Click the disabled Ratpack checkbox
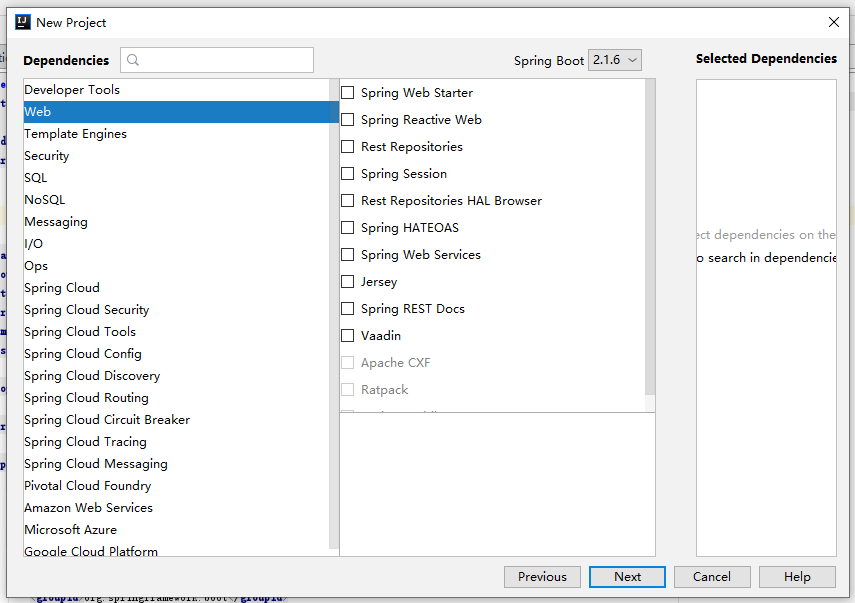Image resolution: width=855 pixels, height=603 pixels. [x=347, y=389]
